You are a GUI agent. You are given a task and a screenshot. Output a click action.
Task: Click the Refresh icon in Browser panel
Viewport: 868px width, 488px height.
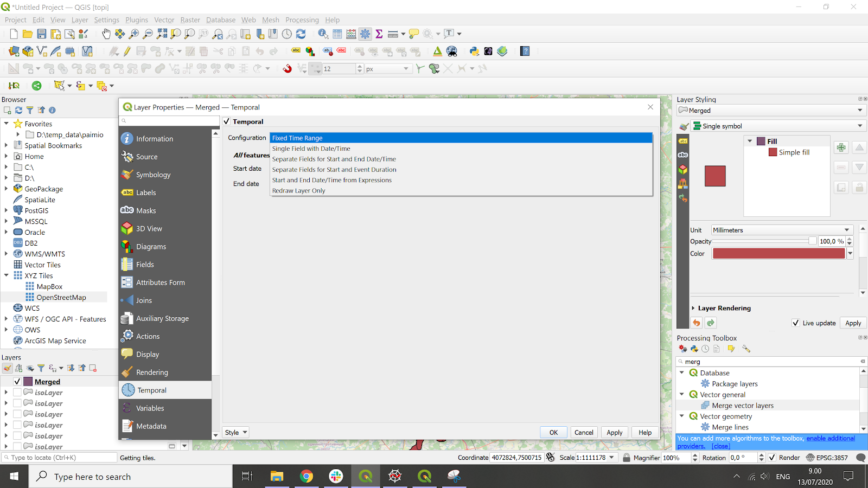(18, 110)
